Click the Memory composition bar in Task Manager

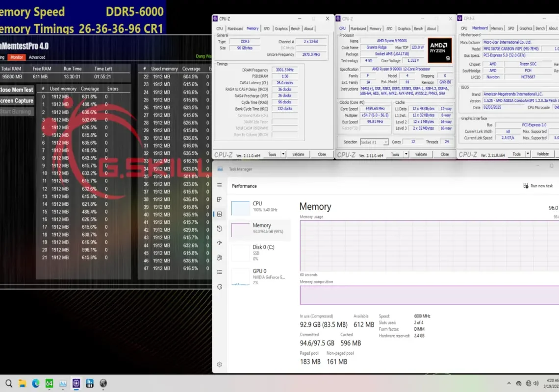click(x=429, y=294)
